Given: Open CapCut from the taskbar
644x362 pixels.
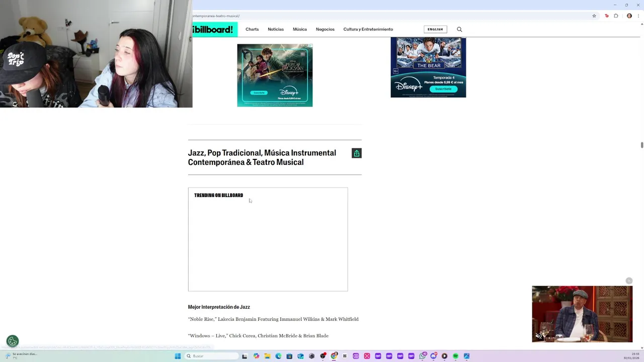Looking at the screenshot, I should pyautogui.click(x=345, y=356).
